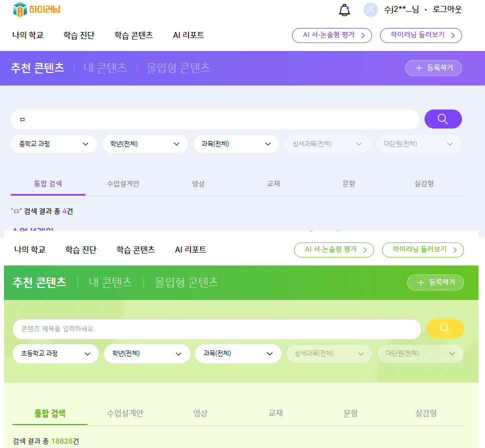Click the yellow magnifier search button
Image resolution: width=485 pixels, height=448 pixels.
(x=445, y=328)
